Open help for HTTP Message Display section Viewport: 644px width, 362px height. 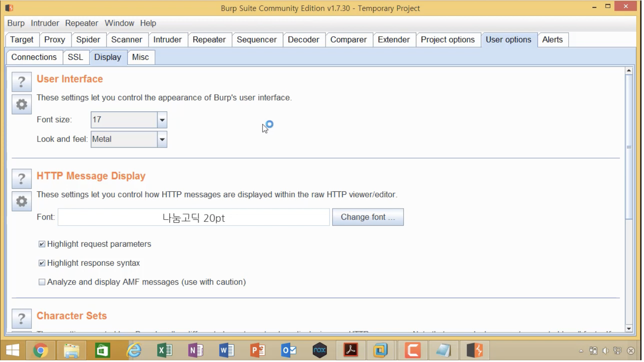tap(22, 179)
